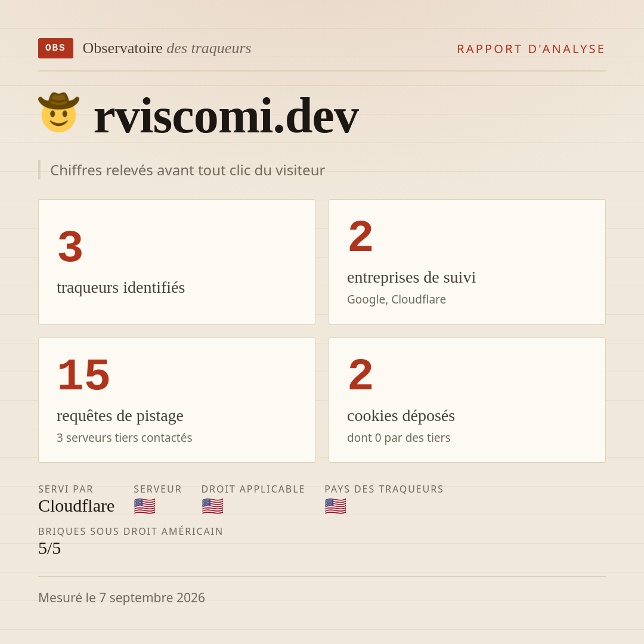Click the number 3 in traqueurs card
Viewport: 644px width, 644px height.
(70, 246)
